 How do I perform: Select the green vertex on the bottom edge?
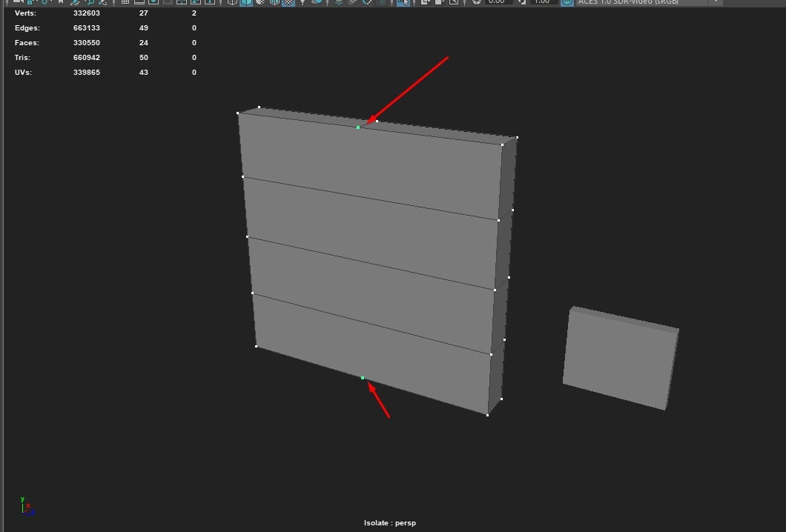(x=363, y=378)
